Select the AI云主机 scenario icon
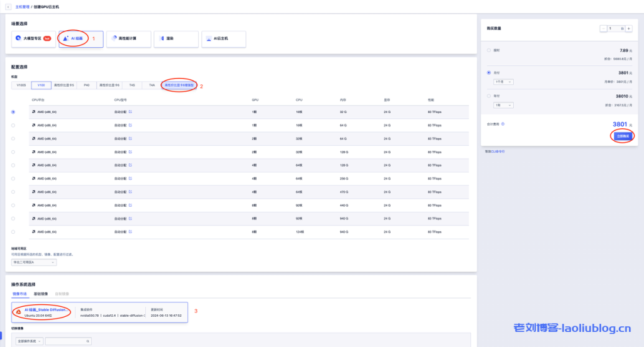The height and width of the screenshot is (347, 644). pyautogui.click(x=209, y=38)
